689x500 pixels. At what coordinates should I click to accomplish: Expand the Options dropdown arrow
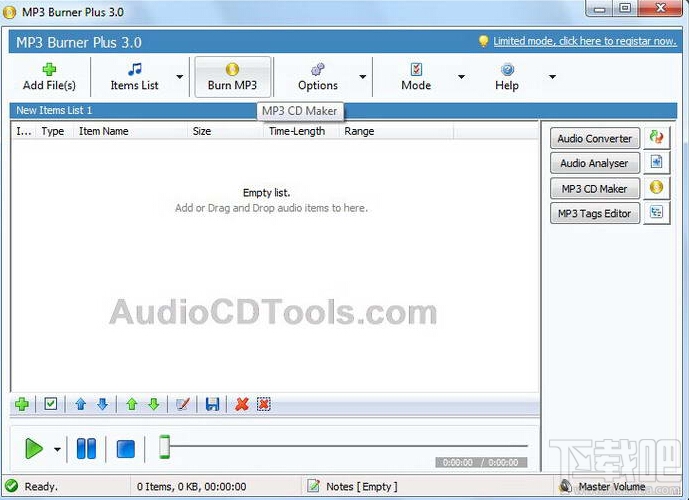[362, 77]
